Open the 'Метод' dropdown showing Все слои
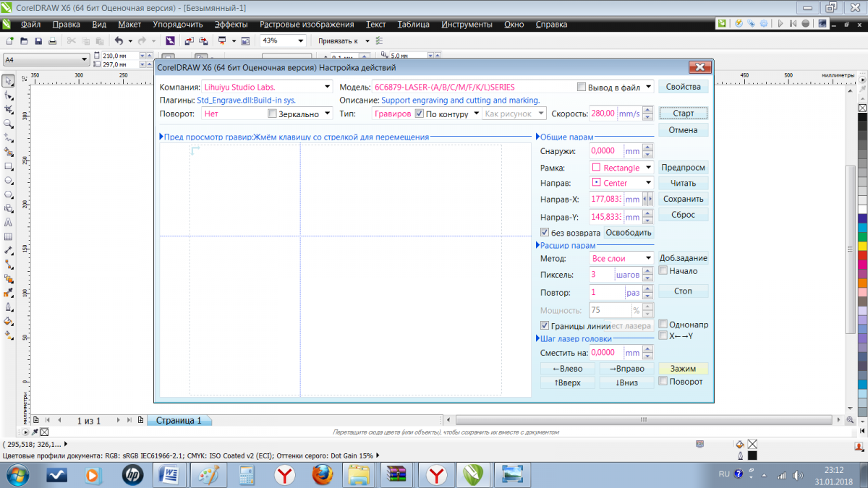Image resolution: width=868 pixels, height=488 pixels. (648, 258)
